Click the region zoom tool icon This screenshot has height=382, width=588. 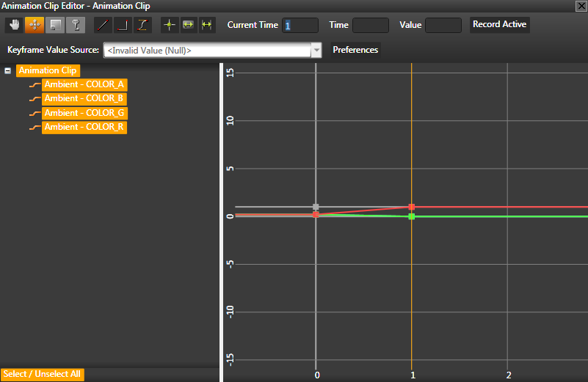(x=55, y=25)
